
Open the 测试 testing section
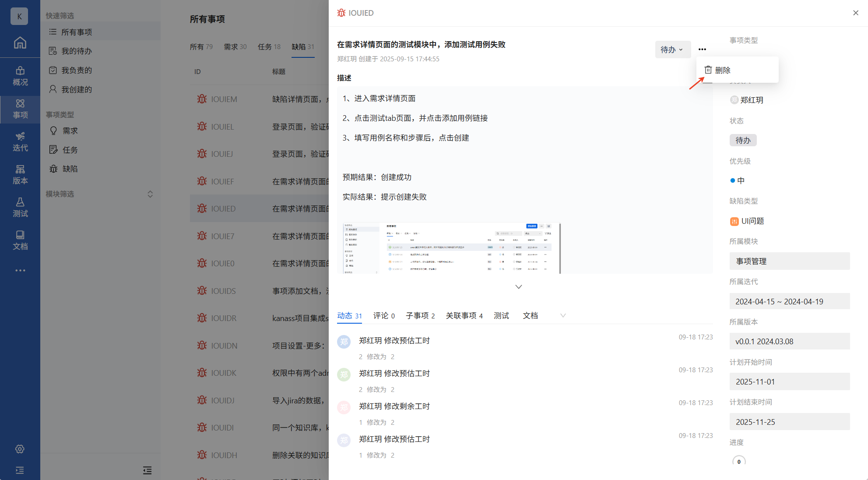tap(20, 207)
